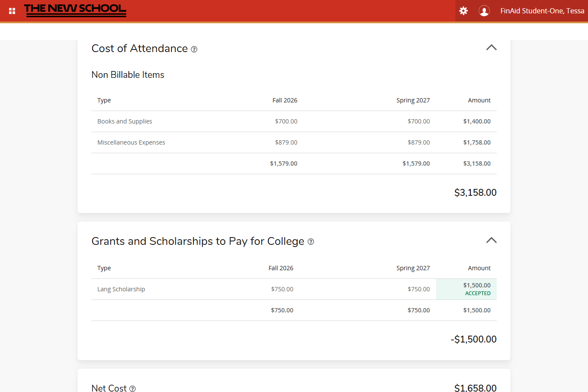Collapse the Grants and Scholarships section
The height and width of the screenshot is (392, 588).
click(491, 241)
